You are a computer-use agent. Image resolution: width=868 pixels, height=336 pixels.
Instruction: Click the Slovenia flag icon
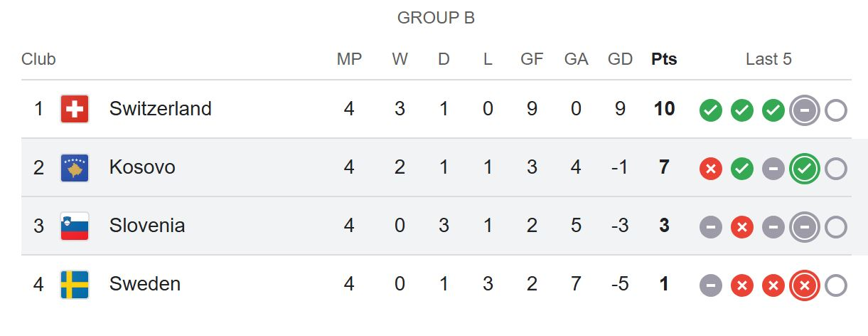[75, 226]
